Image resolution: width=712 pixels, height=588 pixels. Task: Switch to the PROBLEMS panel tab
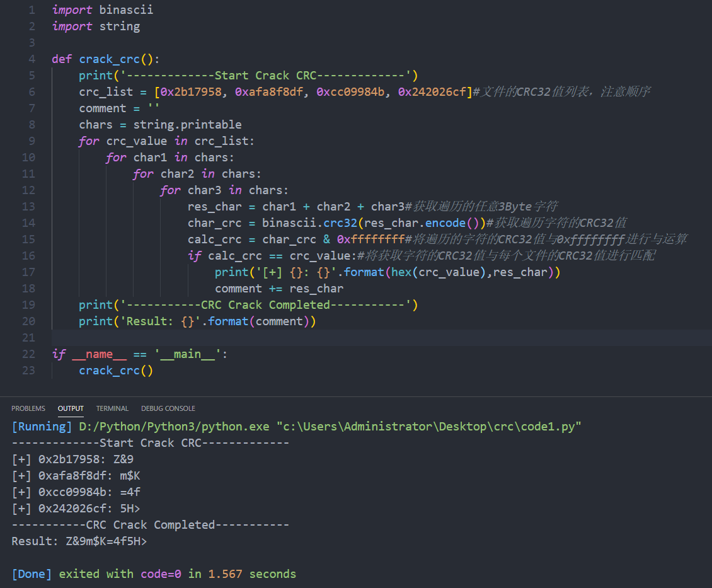click(28, 408)
